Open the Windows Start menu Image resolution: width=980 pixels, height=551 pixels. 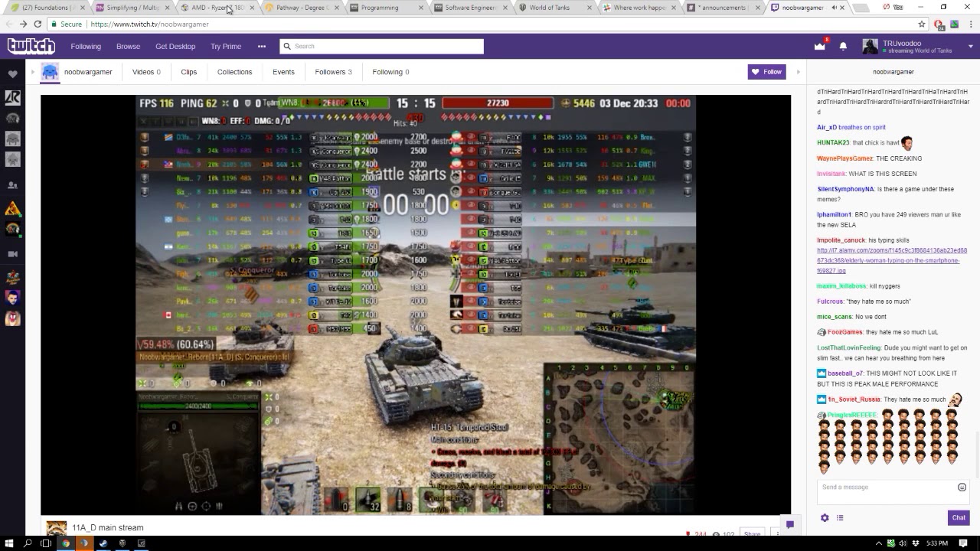(x=9, y=543)
